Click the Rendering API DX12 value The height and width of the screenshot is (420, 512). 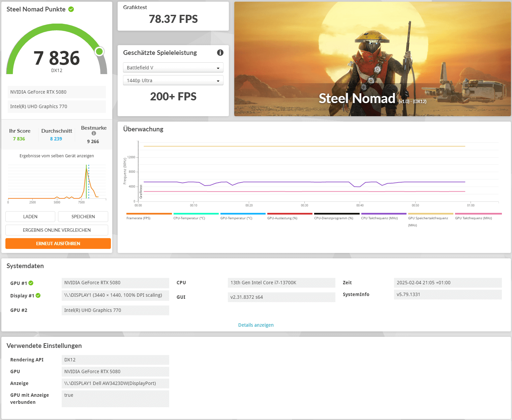tap(115, 360)
